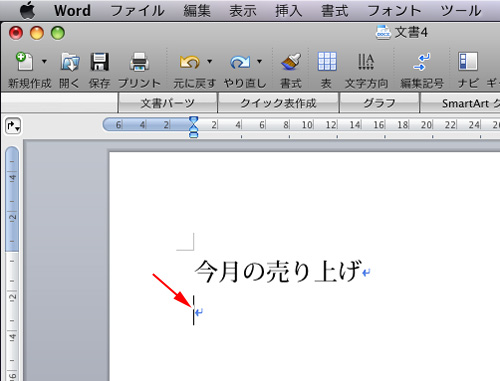Open the 挿入 menu
Viewport: 500px width, 381px height.
pos(288,11)
